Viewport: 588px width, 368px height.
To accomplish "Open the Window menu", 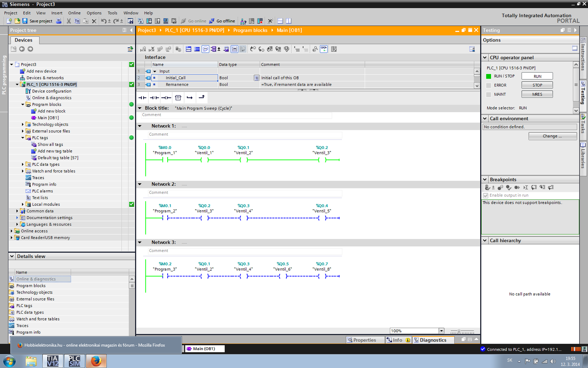I will point(131,13).
